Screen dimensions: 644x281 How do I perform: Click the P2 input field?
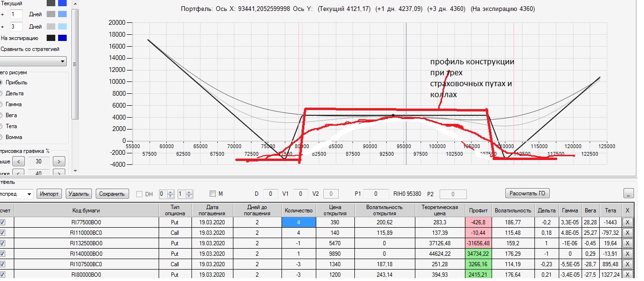click(453, 194)
